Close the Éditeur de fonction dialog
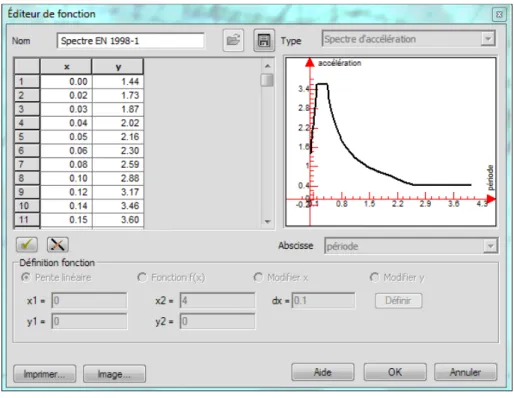The image size is (514, 398). pos(499,14)
